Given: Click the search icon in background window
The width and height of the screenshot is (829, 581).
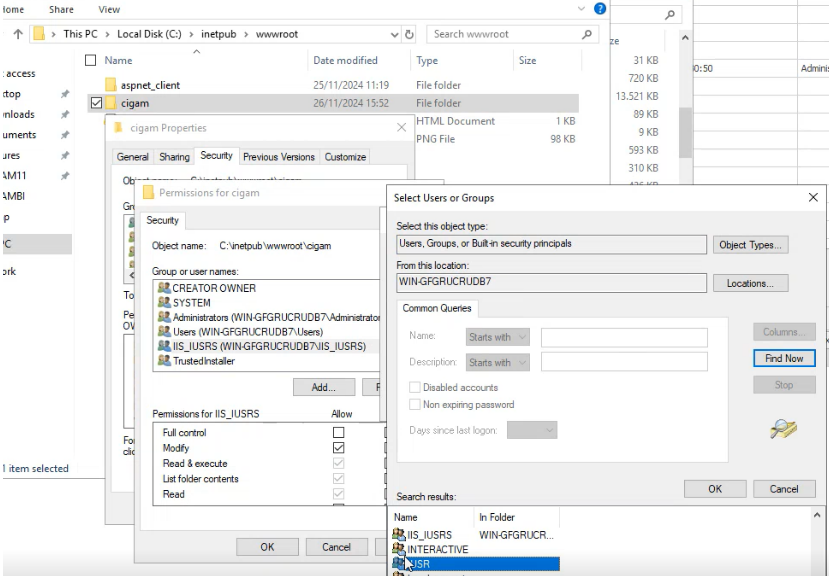Looking at the screenshot, I should (x=670, y=15).
